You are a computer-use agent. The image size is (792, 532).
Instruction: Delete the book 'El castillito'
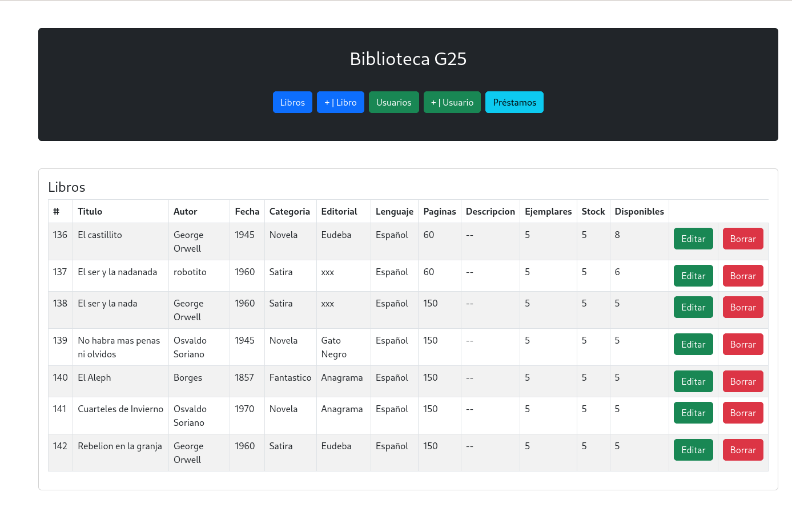pos(743,238)
